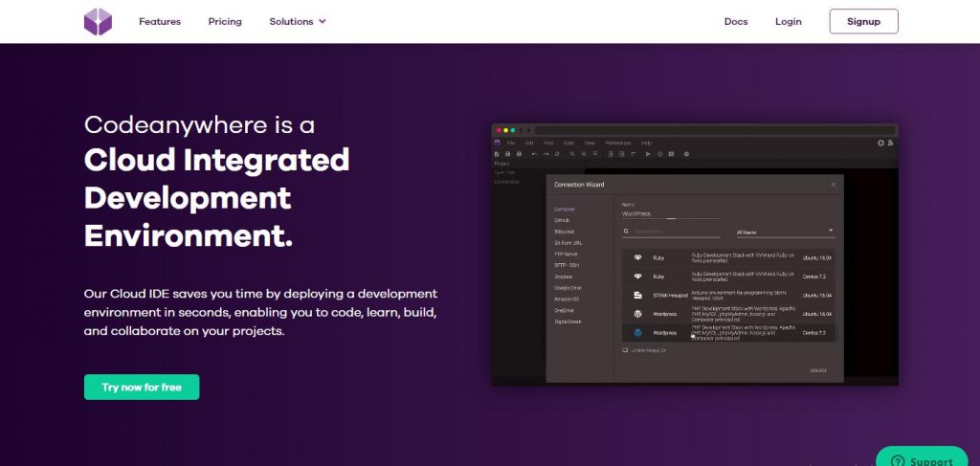Open the Support chat widget
980x466 pixels.
click(922, 458)
